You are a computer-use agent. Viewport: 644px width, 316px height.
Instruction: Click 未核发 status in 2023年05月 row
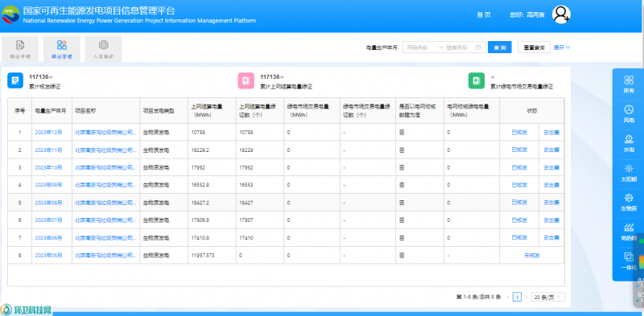tap(532, 256)
